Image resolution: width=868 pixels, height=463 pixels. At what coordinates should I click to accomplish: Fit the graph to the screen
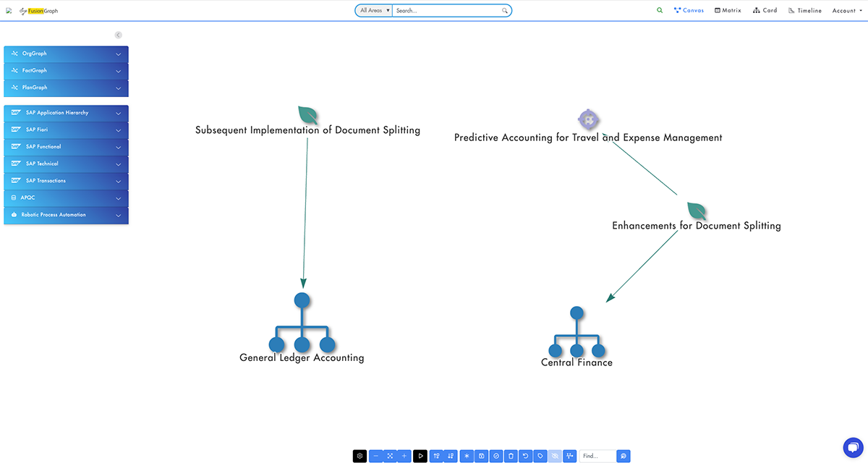tap(390, 456)
